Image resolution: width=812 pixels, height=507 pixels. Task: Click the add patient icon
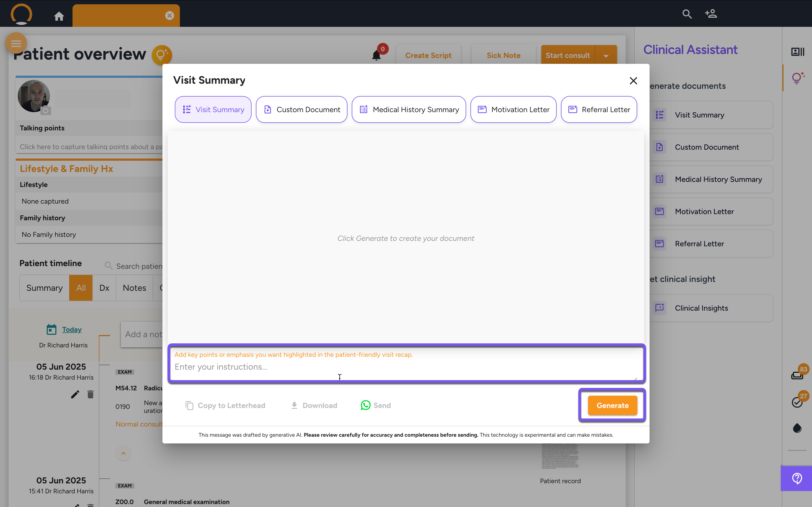(711, 14)
